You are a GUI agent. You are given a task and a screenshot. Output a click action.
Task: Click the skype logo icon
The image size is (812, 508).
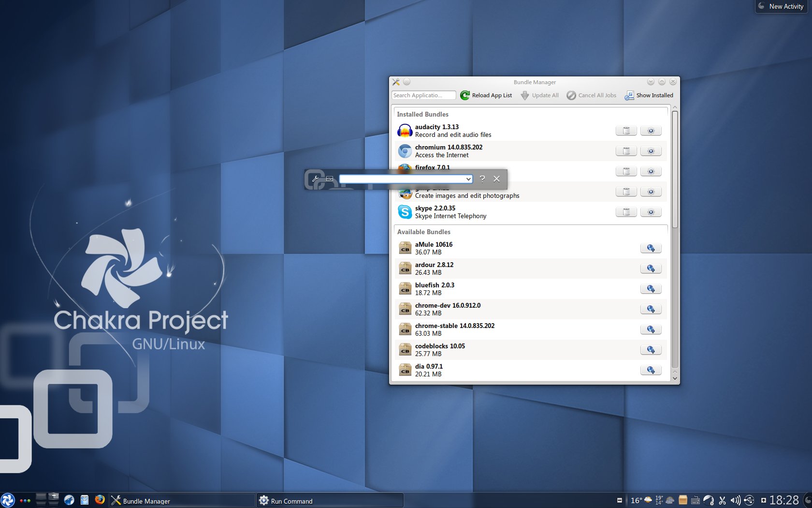pyautogui.click(x=405, y=212)
